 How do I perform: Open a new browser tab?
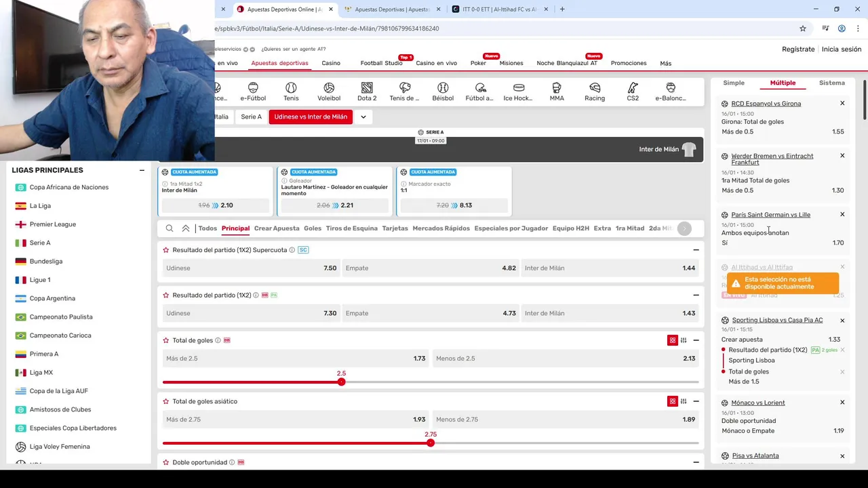pyautogui.click(x=562, y=9)
